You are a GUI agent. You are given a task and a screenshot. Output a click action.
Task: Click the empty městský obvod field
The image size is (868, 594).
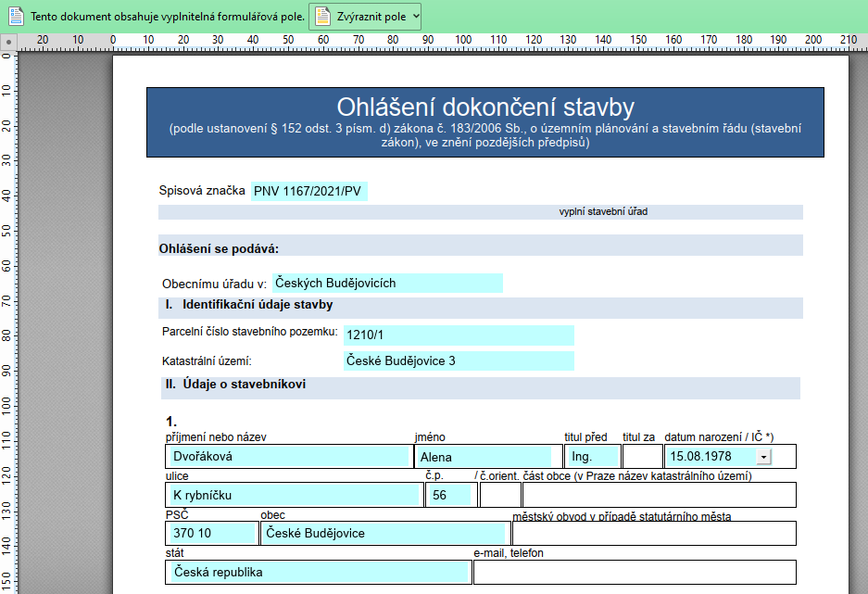(x=654, y=533)
